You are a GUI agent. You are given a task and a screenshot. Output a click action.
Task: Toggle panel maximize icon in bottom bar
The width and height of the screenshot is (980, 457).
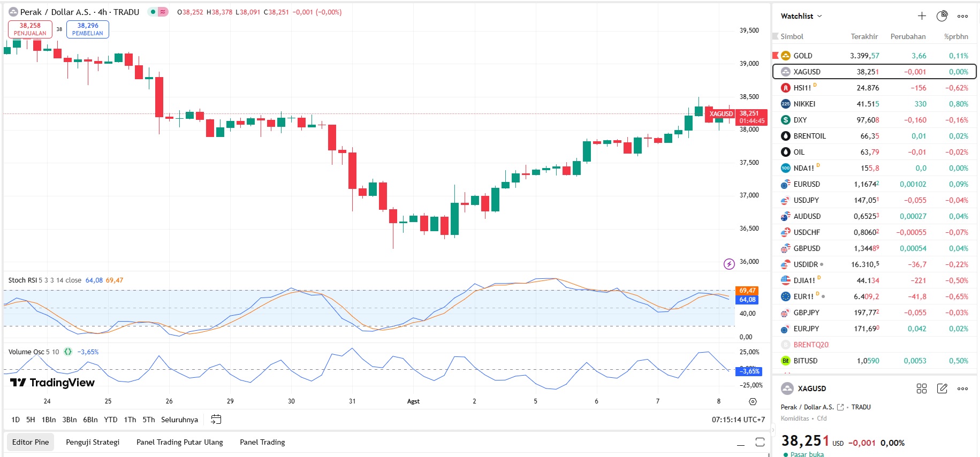pos(759,442)
